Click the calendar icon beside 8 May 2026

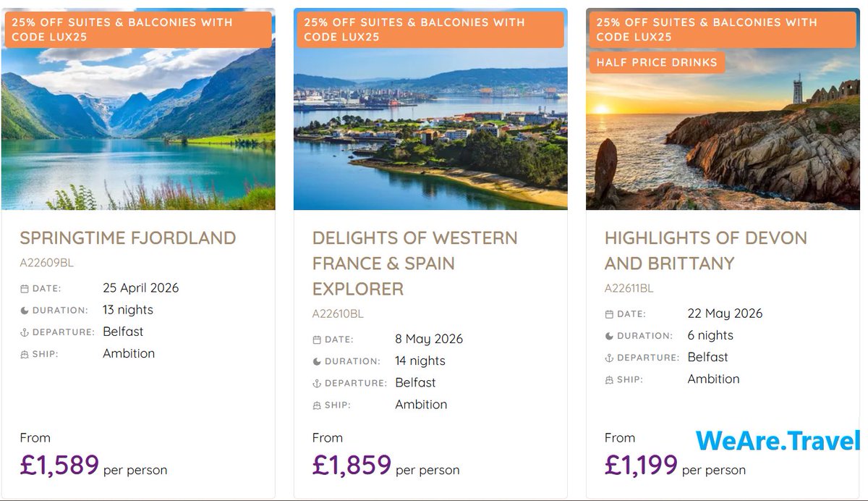[316, 340]
